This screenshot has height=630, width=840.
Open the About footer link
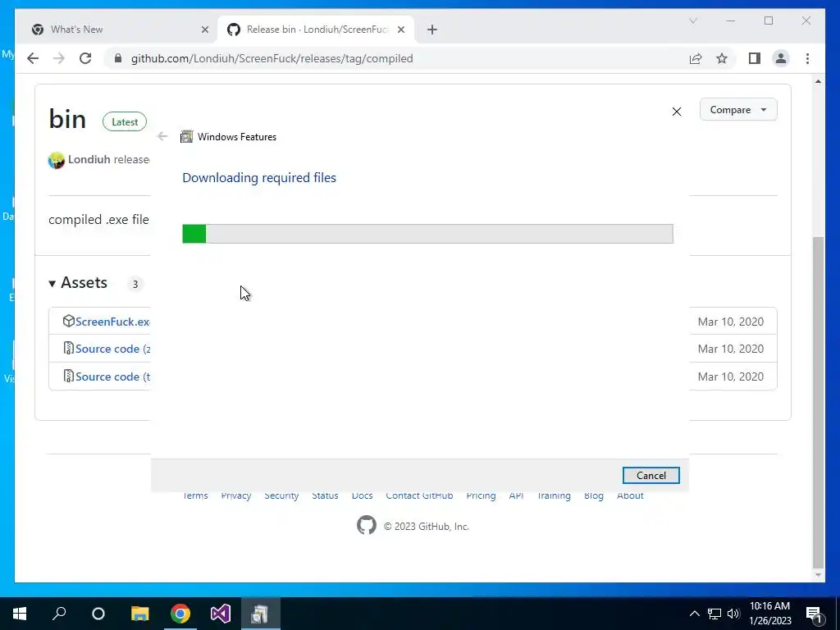coord(630,496)
